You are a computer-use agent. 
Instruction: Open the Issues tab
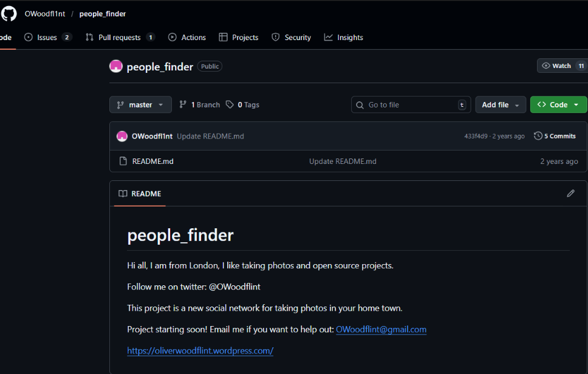(47, 38)
